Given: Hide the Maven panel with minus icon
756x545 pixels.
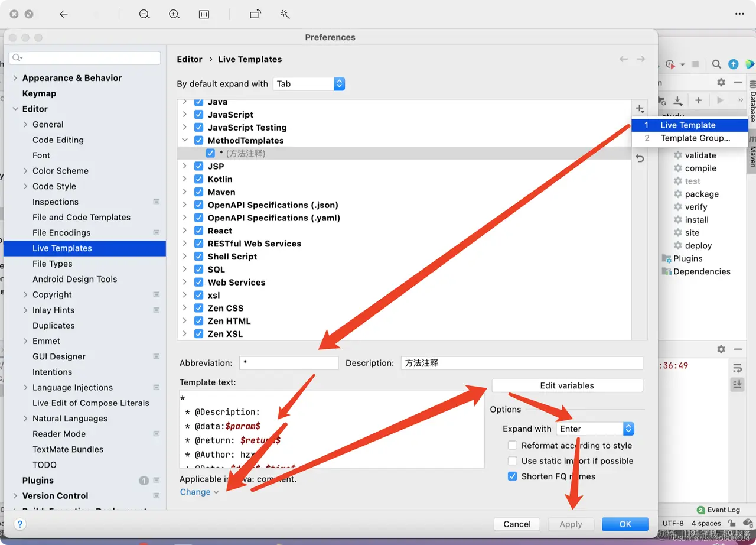Looking at the screenshot, I should (738, 83).
